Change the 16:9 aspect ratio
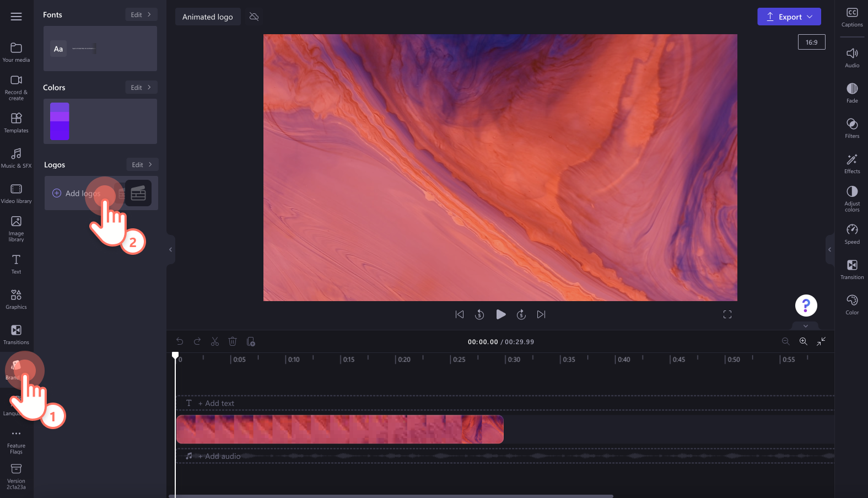This screenshot has height=498, width=868. (812, 42)
